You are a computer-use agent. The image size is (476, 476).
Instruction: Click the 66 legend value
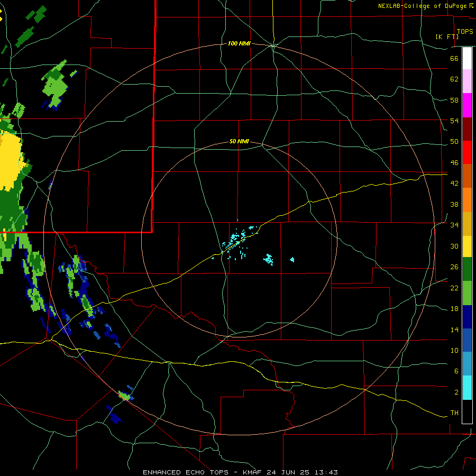click(x=454, y=58)
